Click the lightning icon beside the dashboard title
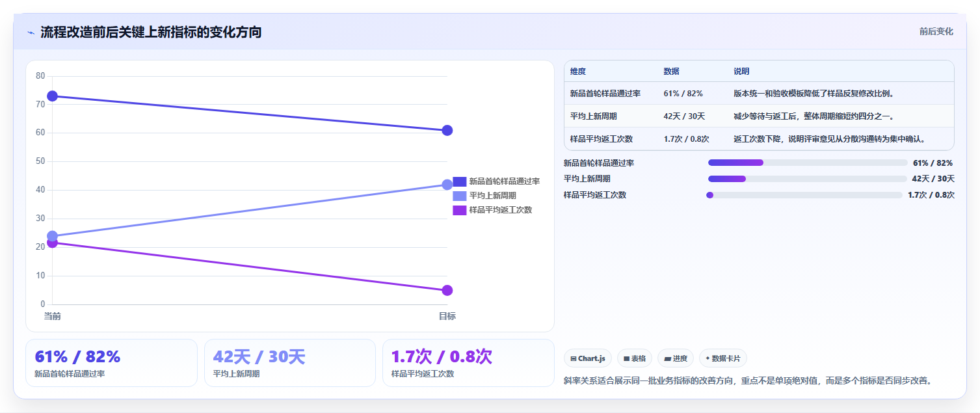This screenshot has height=413, width=980. (31, 32)
